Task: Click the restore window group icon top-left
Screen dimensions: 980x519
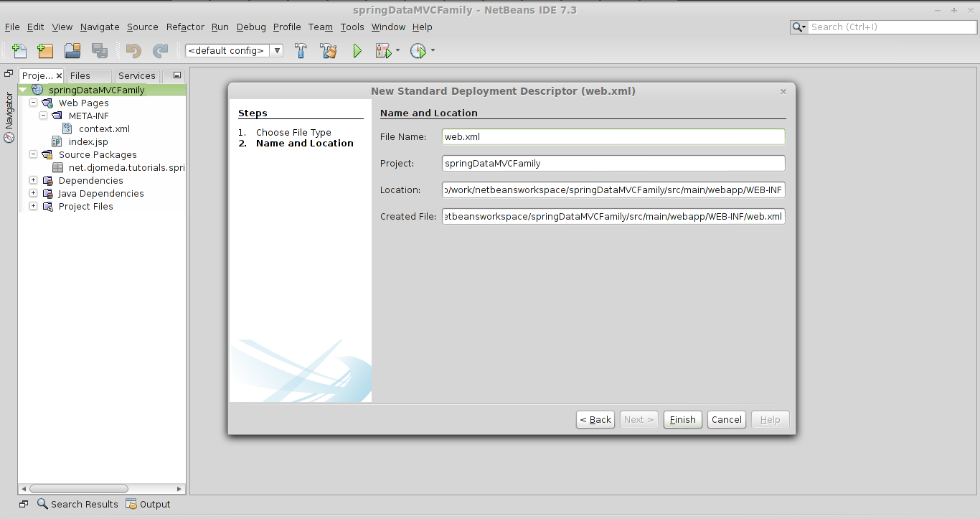Action: 9,73
